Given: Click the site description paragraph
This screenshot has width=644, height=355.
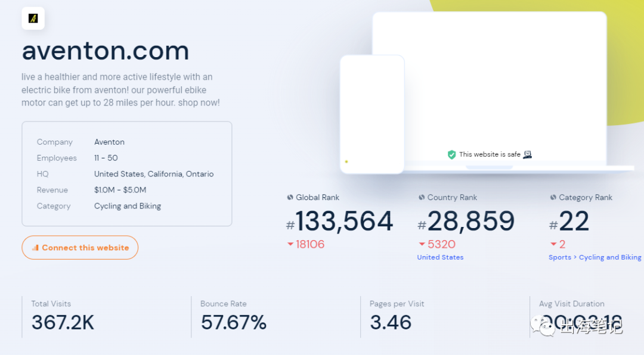Looking at the screenshot, I should tap(120, 90).
